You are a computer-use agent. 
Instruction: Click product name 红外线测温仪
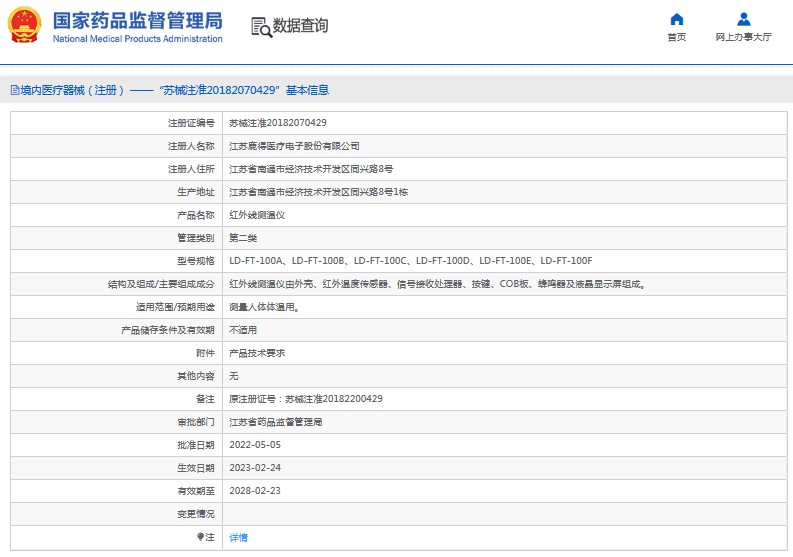tap(257, 215)
